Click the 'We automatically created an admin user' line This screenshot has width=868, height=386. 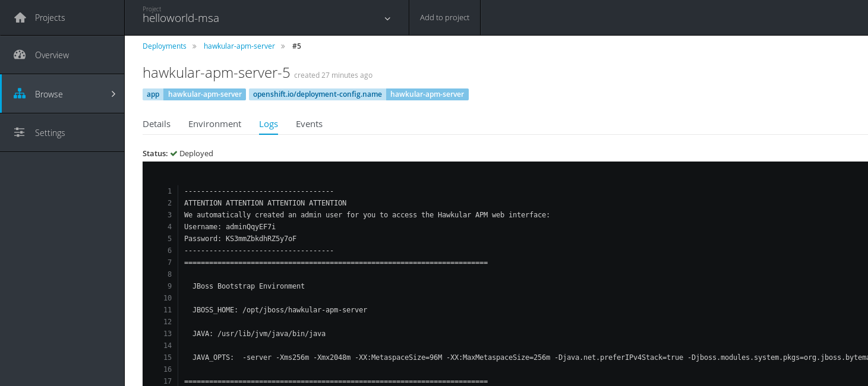point(367,215)
